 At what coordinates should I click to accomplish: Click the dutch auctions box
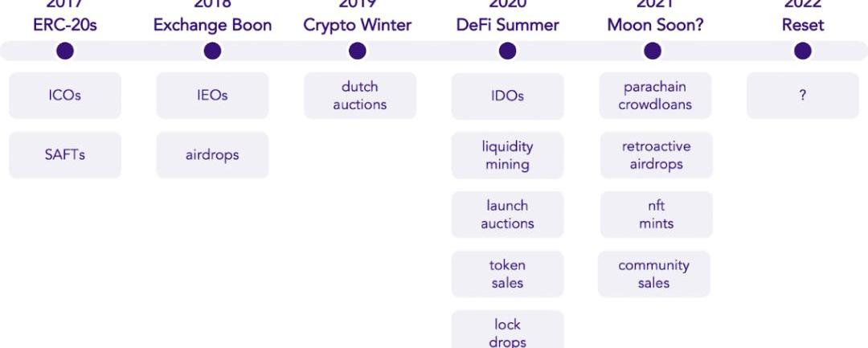(360, 95)
